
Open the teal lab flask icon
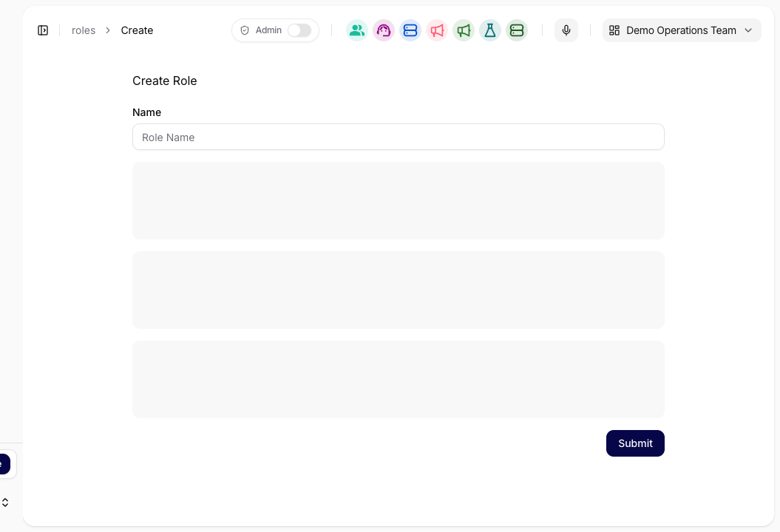click(490, 30)
